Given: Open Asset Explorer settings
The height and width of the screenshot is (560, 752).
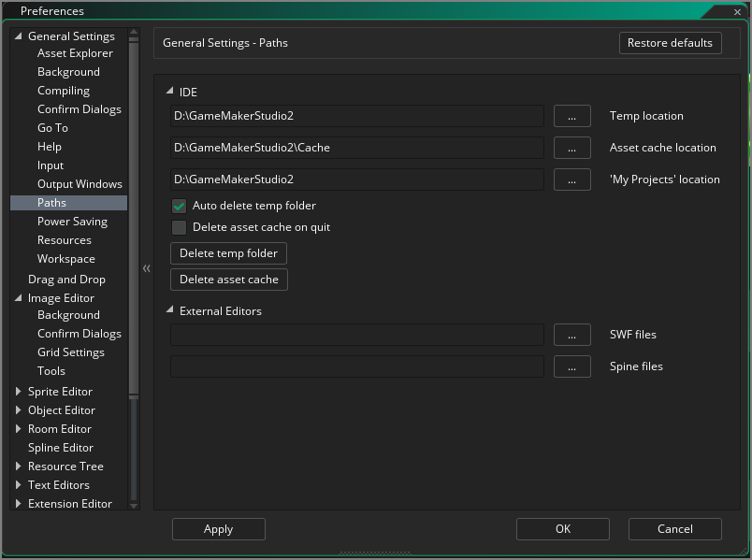Looking at the screenshot, I should coord(76,53).
